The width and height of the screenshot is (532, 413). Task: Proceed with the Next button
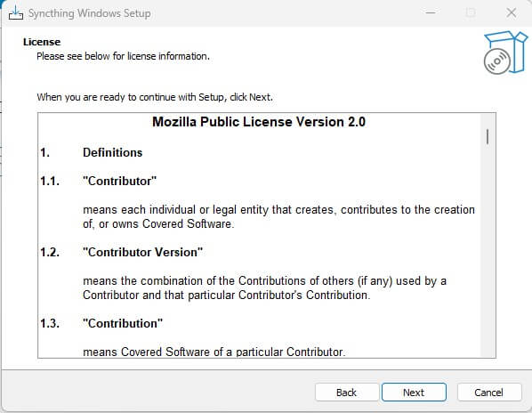click(x=414, y=393)
